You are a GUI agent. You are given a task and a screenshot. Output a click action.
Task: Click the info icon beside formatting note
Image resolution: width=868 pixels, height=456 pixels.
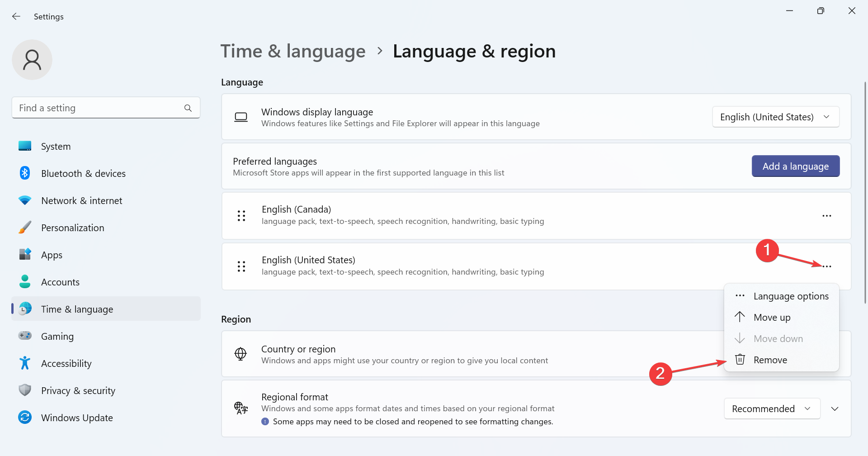point(265,421)
